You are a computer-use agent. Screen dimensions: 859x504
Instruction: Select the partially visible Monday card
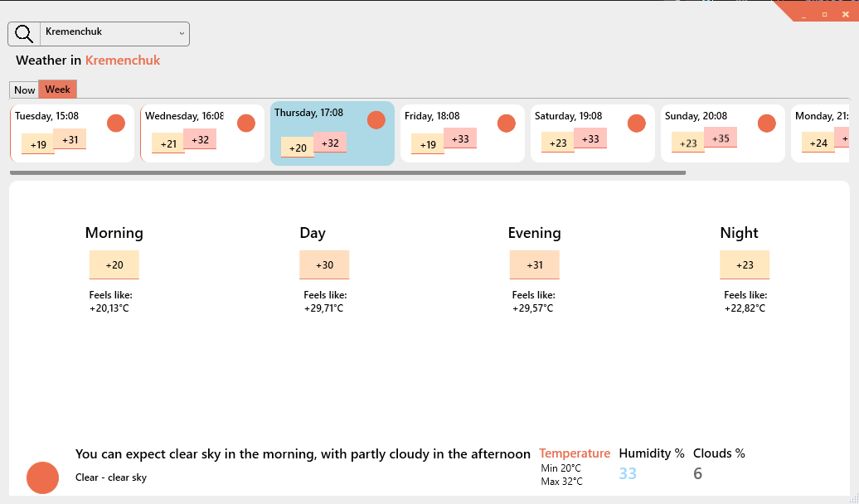(x=820, y=133)
